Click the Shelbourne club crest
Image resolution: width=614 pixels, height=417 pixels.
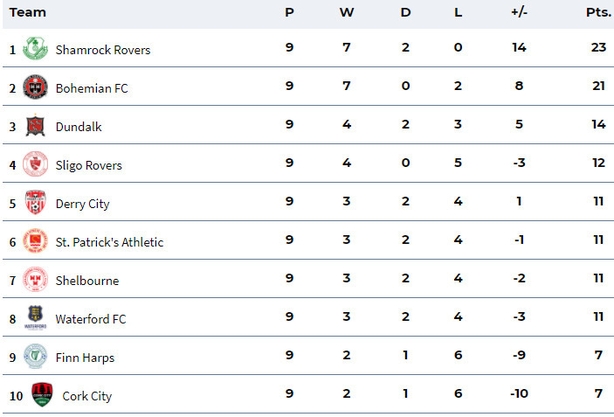pos(35,279)
